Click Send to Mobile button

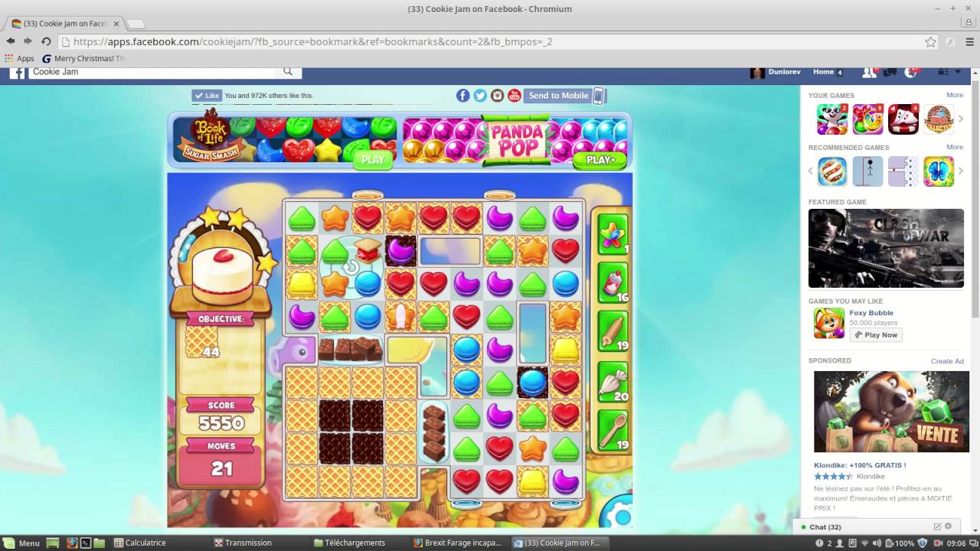[565, 96]
